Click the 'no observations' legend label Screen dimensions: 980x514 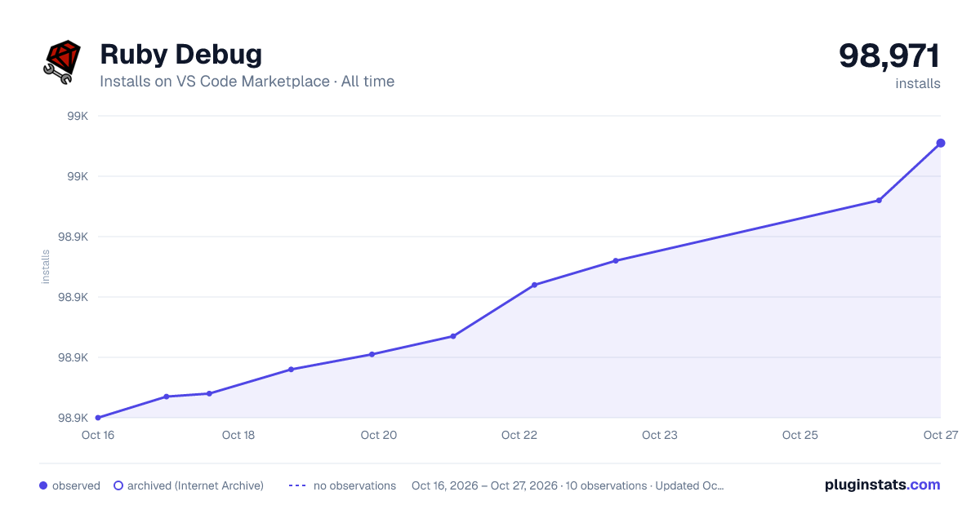354,485
